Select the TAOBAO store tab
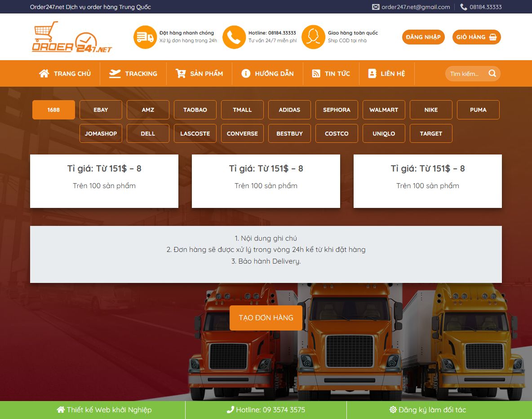Screen dimensions: 532x419 [x=195, y=110]
